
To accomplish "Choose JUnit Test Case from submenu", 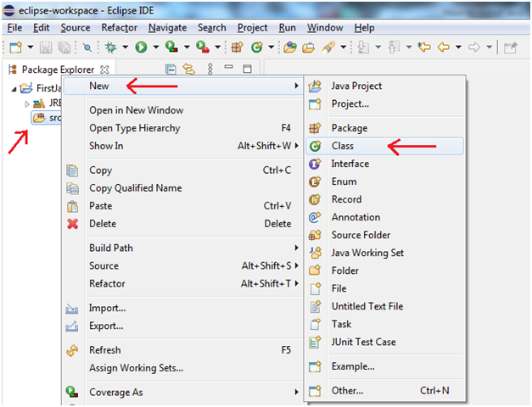I will coord(384,342).
